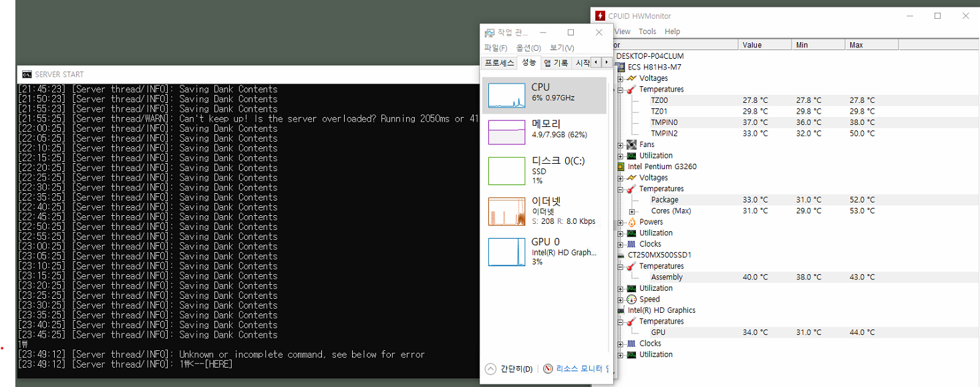
Task: Click the drive icon beside CT250MX500SSD1
Action: (621, 255)
